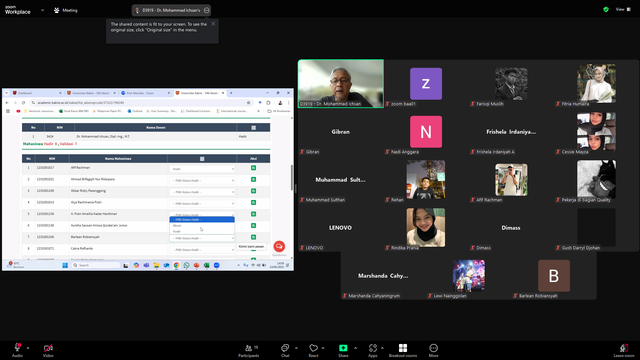Click green action button for Aurelia Sausan
The image size is (640, 360).
click(253, 225)
